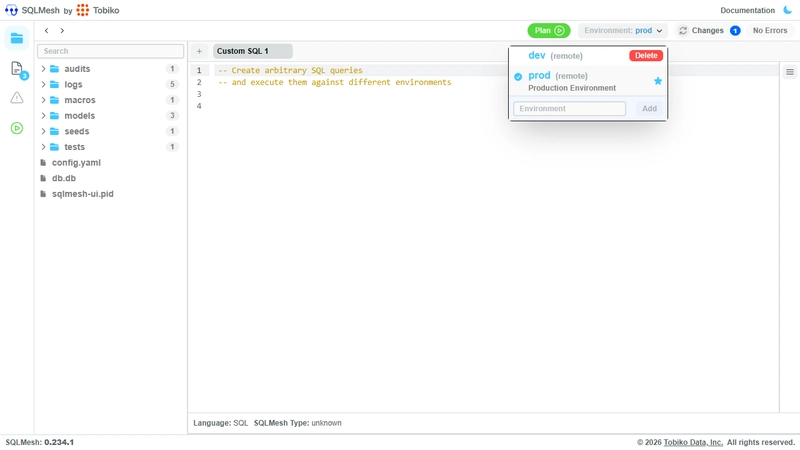This screenshot has height=450, width=800.
Task: Click the Changes count badge 1
Action: pos(735,31)
